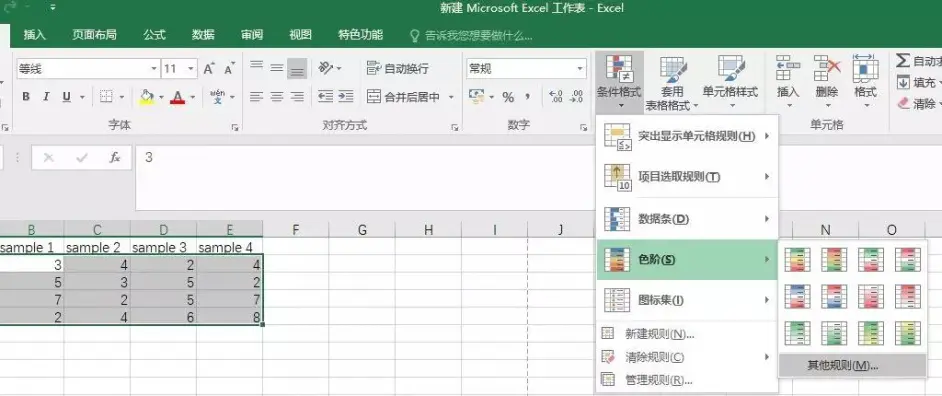Toggle 自动换行 wrap text
The height and width of the screenshot is (396, 942).
pyautogui.click(x=398, y=69)
